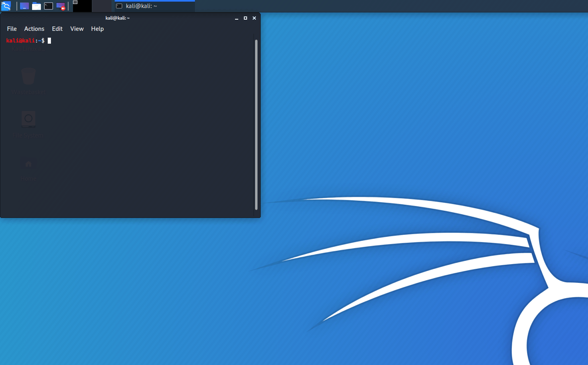Switch to the first workspace in pager
Viewport: 588px width, 365px height.
click(82, 6)
